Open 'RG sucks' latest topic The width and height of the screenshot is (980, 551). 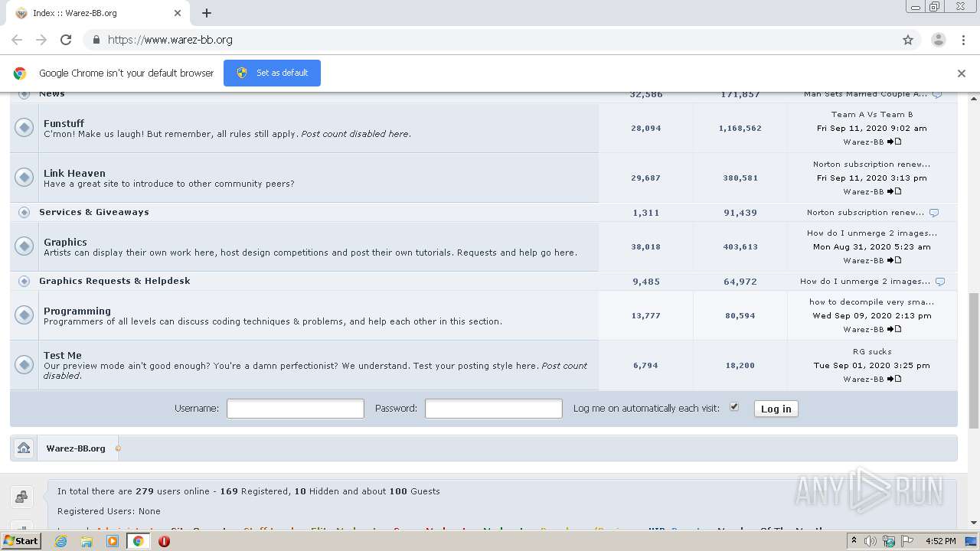pos(872,351)
